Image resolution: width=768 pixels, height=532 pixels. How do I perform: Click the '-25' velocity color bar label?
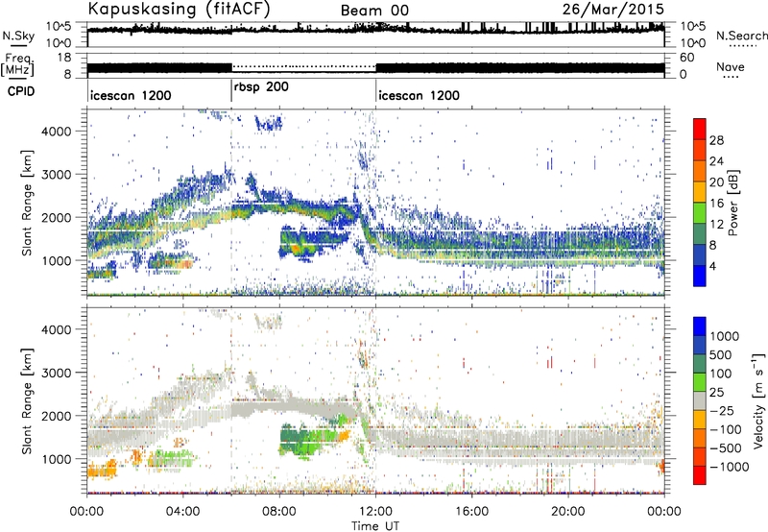coord(722,411)
